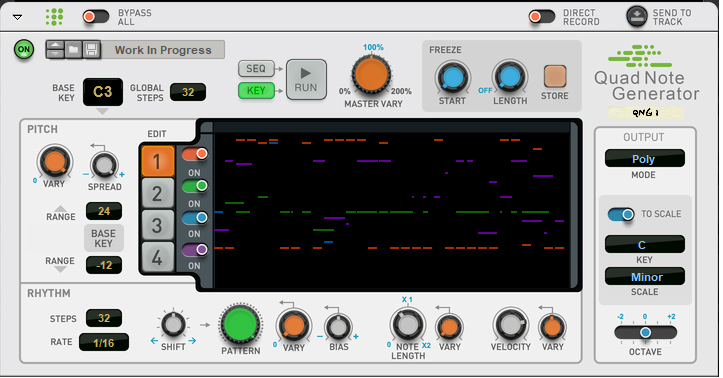The image size is (723, 378).
Task: Collapse the device with the fold triangle
Action: pos(18,18)
